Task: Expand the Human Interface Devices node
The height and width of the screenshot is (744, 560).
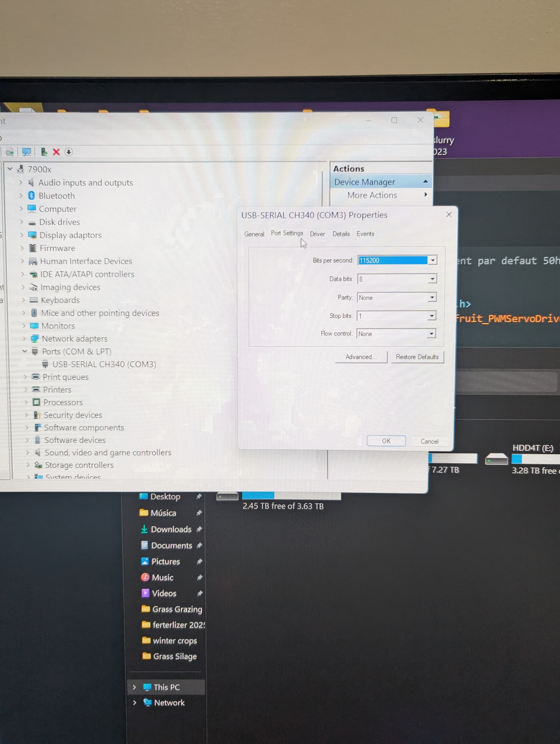Action: point(22,261)
